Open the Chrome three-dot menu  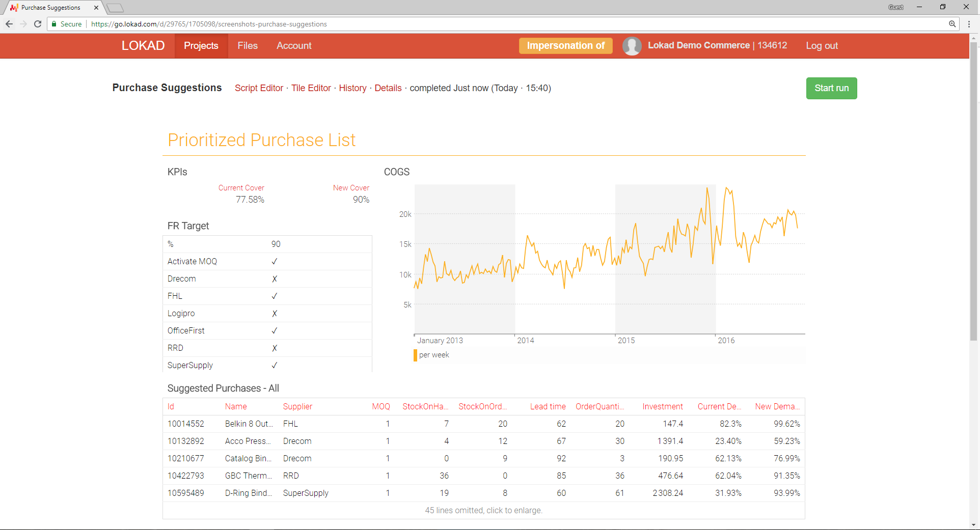pos(969,24)
